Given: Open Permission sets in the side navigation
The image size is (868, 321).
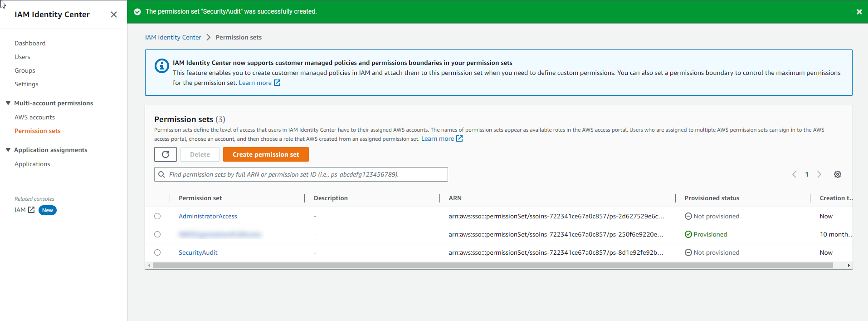Looking at the screenshot, I should pyautogui.click(x=37, y=131).
